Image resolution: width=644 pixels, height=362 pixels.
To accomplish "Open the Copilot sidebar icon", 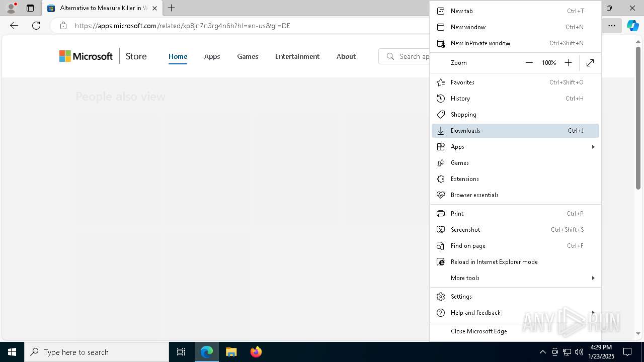I will [x=632, y=25].
